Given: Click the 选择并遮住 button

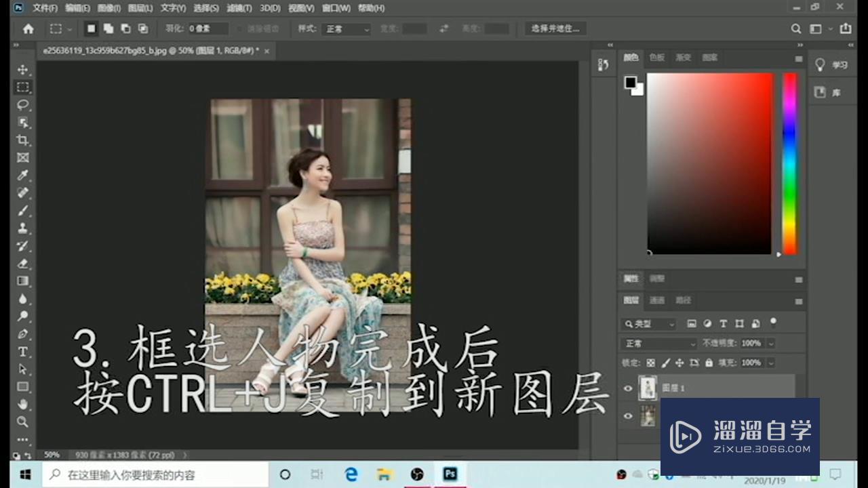Looking at the screenshot, I should (555, 29).
